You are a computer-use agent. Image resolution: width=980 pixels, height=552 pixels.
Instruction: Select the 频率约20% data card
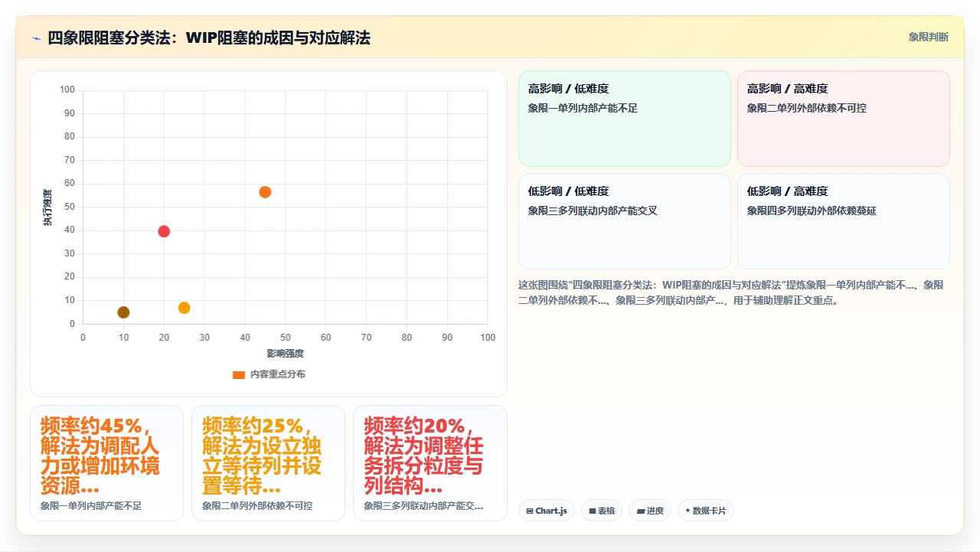pyautogui.click(x=430, y=463)
